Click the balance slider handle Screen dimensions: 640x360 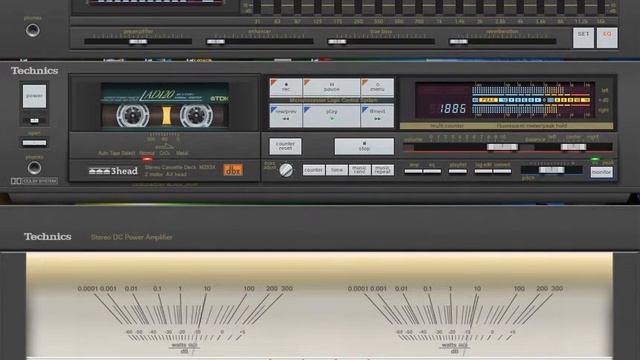(x=573, y=147)
